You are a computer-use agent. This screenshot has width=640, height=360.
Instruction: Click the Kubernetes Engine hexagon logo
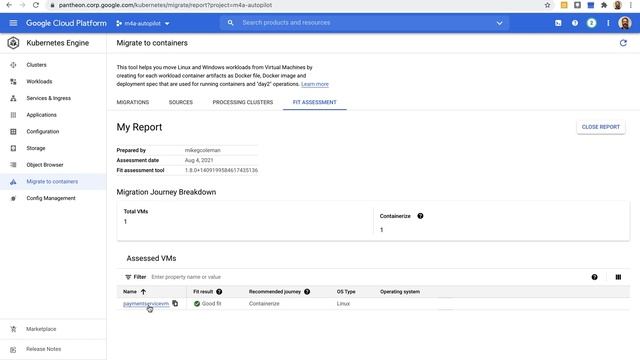13,43
